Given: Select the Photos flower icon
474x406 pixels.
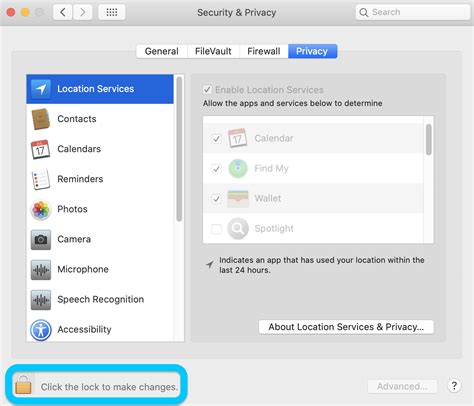Looking at the screenshot, I should (41, 210).
